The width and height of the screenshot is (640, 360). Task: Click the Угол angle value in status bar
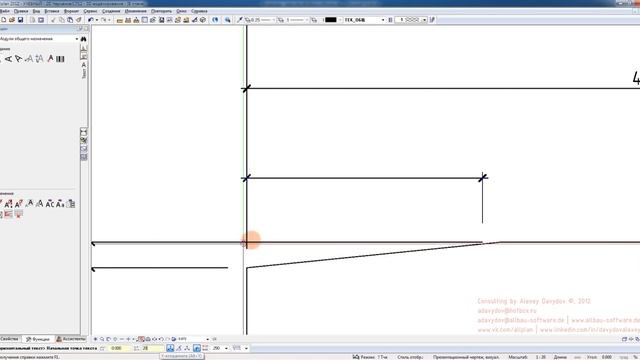click(x=607, y=357)
